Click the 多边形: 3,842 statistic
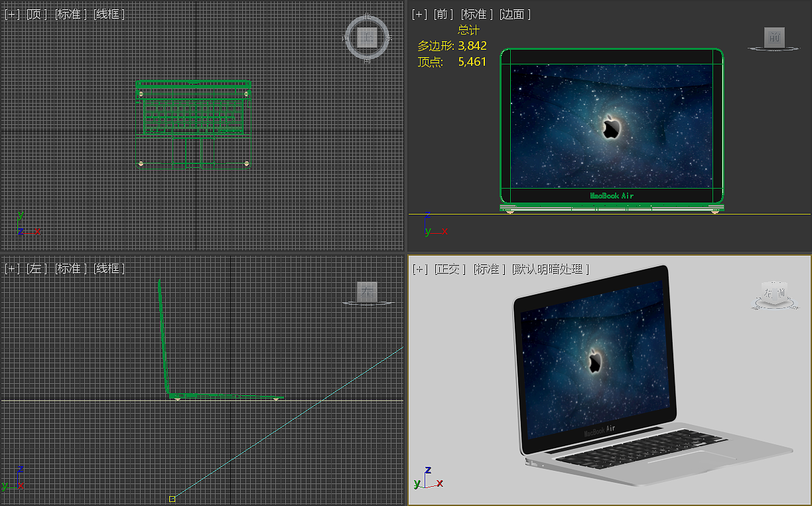The image size is (812, 506). pyautogui.click(x=452, y=46)
